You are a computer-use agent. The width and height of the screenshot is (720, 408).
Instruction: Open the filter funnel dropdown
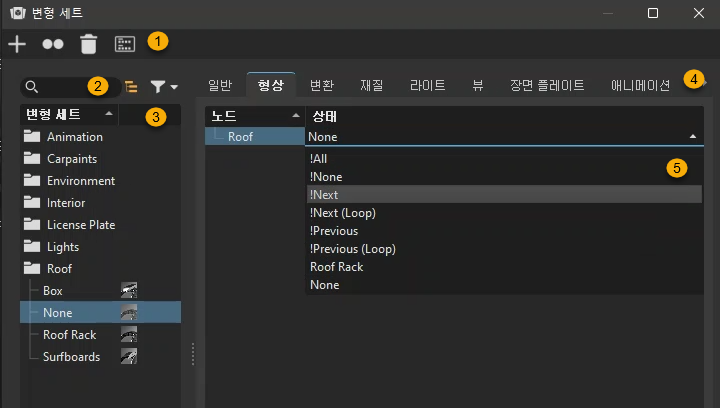point(164,87)
